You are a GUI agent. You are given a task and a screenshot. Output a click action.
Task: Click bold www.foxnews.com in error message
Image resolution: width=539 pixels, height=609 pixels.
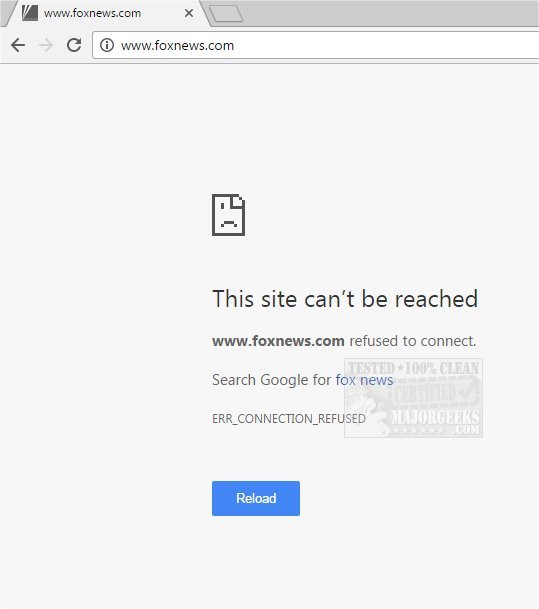point(278,341)
